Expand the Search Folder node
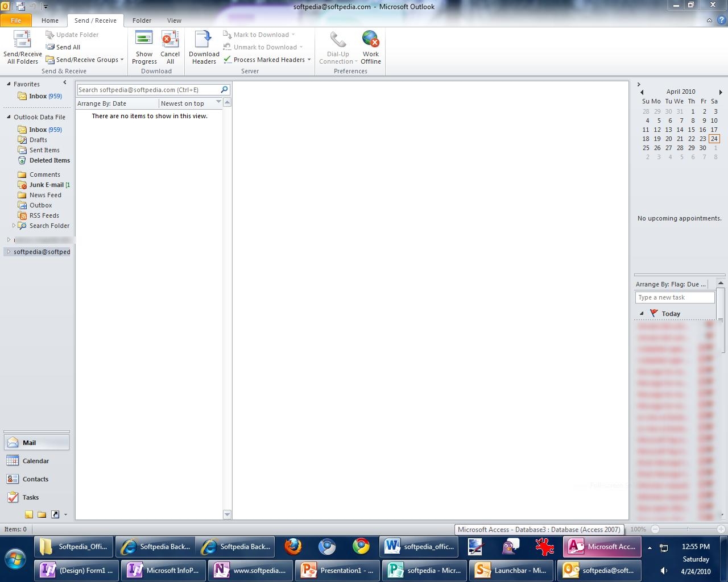The width and height of the screenshot is (728, 582). tap(14, 226)
